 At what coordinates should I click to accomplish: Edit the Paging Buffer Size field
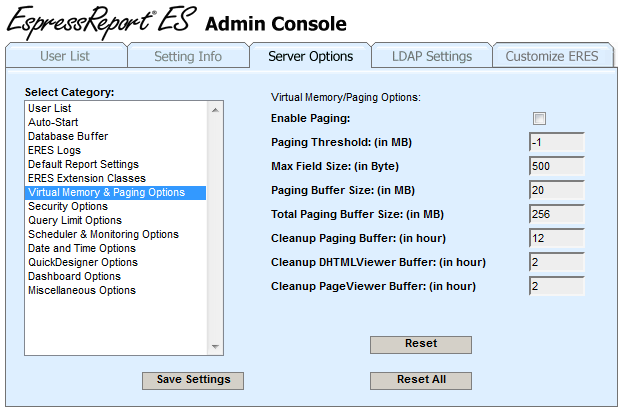pyautogui.click(x=557, y=190)
